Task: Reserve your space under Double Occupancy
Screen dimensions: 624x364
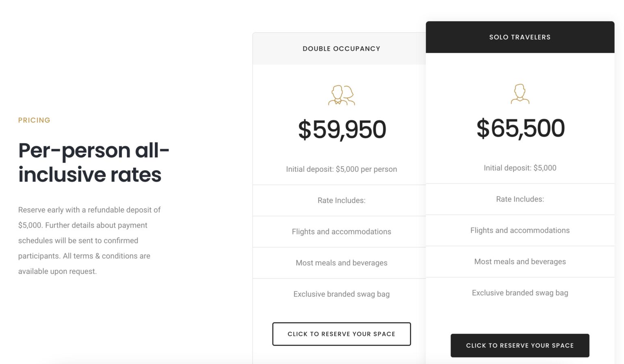Action: tap(341, 334)
